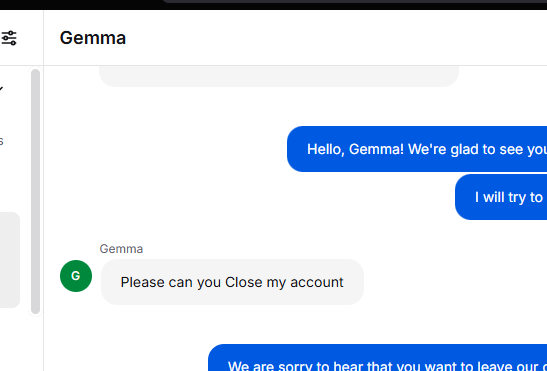
Task: Click the white letter G inside the avatar
Action: pyautogui.click(x=76, y=276)
